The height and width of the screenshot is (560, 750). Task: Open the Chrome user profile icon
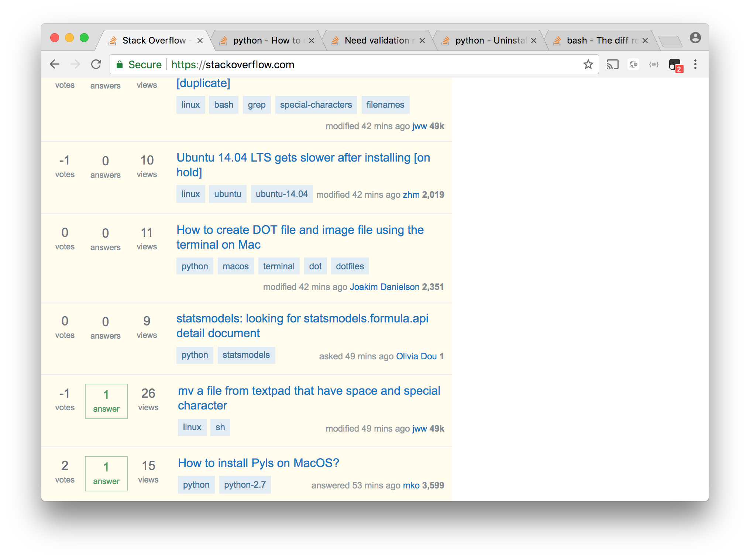[x=695, y=38]
